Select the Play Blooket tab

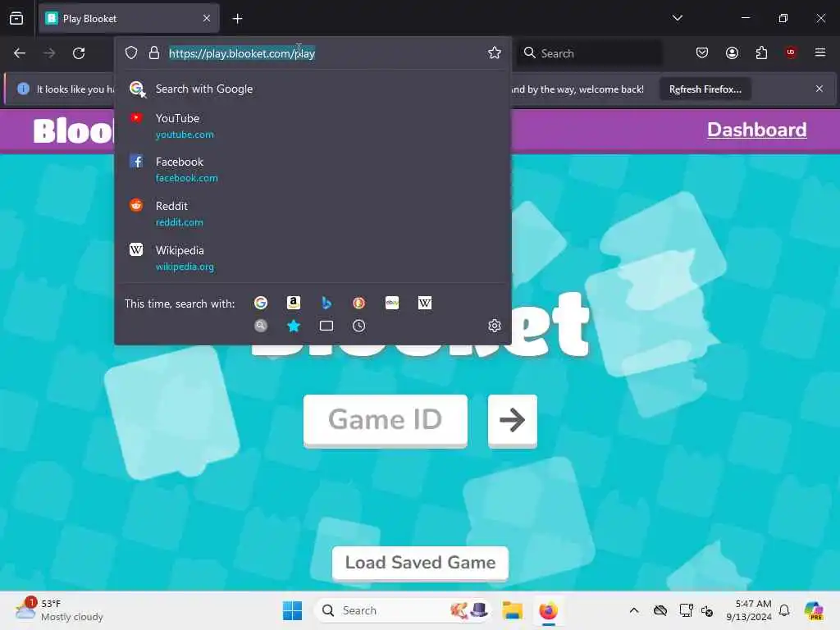coord(129,18)
